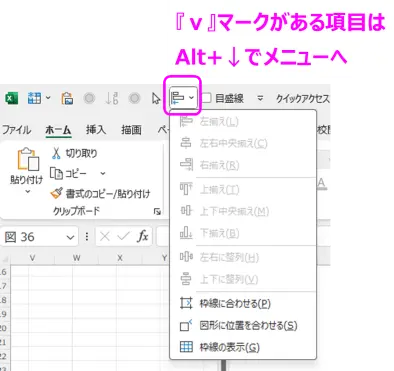Choose 右揃え(R) in align menu

coord(243,165)
